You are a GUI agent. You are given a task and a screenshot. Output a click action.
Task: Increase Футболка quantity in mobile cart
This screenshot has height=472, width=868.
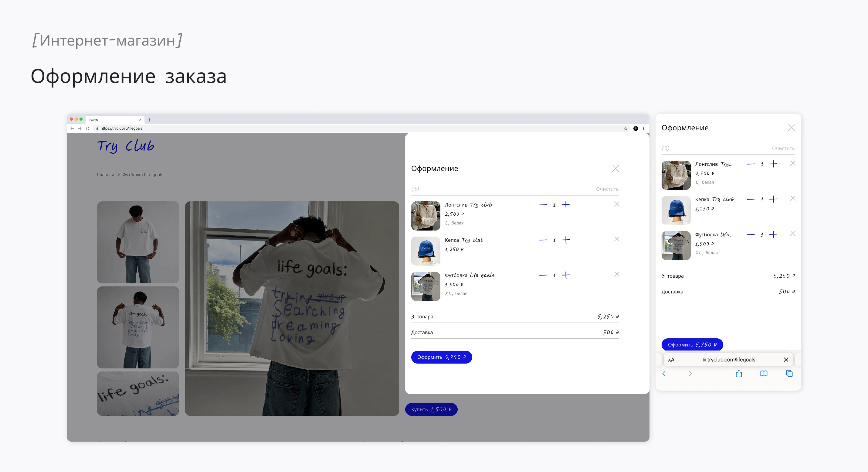point(773,234)
